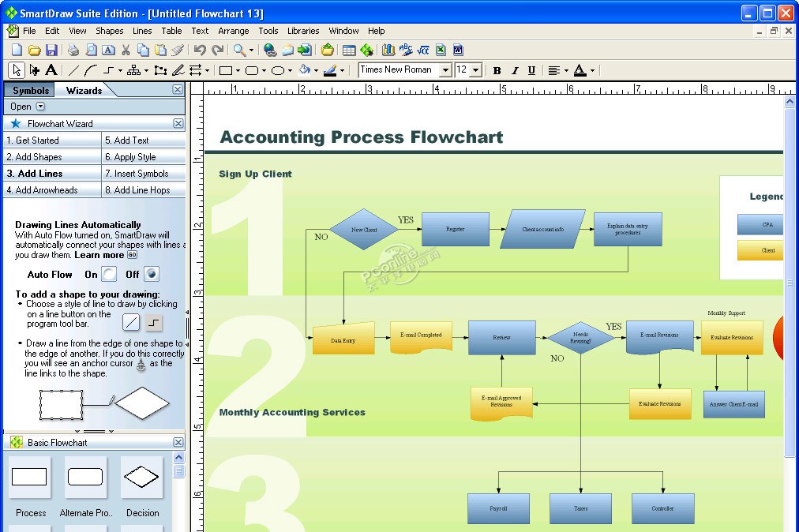Click the Save disk icon
This screenshot has width=799, height=532.
point(50,50)
